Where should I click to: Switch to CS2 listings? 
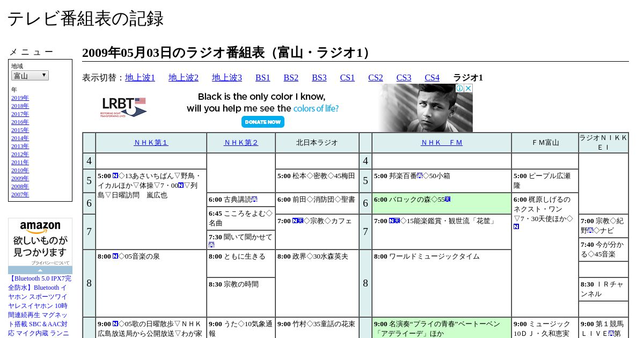[x=376, y=78]
